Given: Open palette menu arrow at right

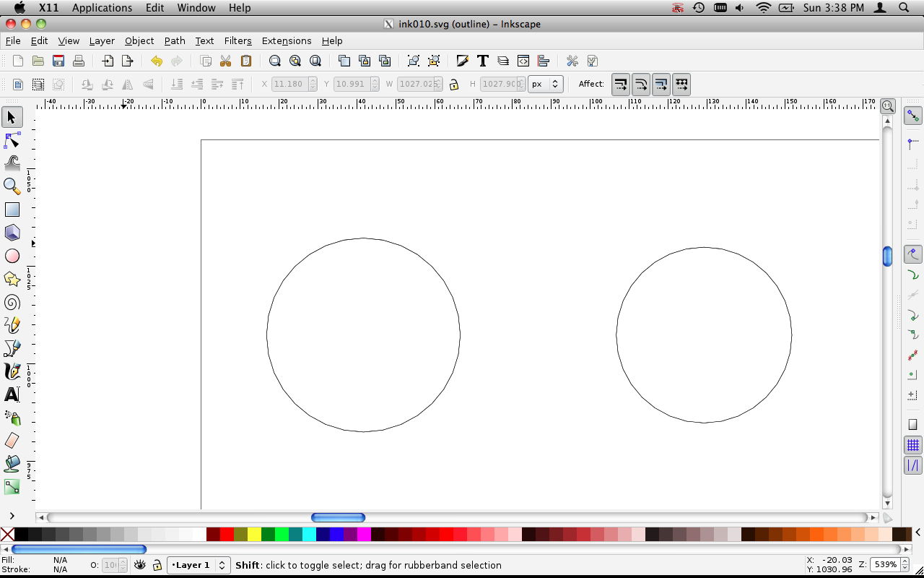Looking at the screenshot, I should pos(918,533).
